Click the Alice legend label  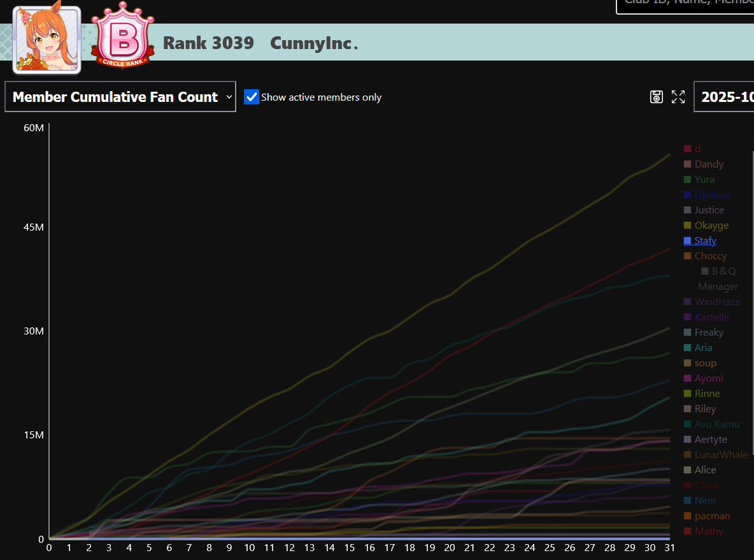pyautogui.click(x=706, y=470)
